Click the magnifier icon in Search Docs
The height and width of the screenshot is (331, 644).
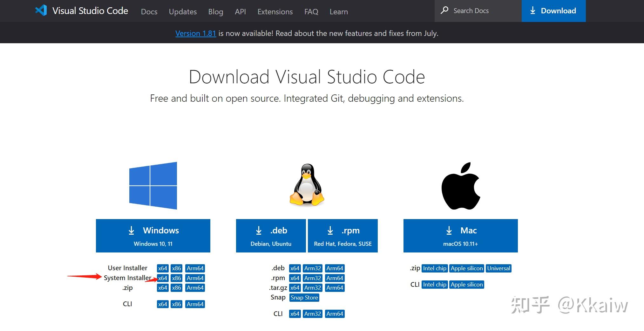pyautogui.click(x=445, y=10)
